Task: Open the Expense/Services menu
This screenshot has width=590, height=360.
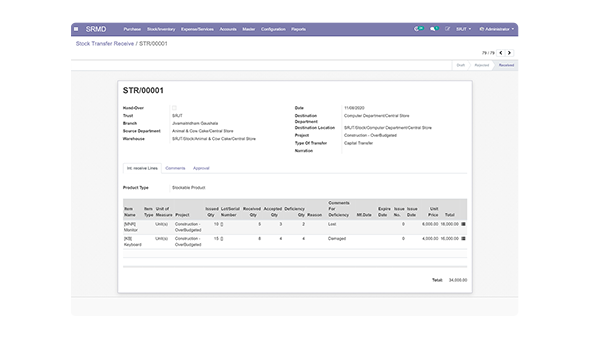Action: point(197,29)
